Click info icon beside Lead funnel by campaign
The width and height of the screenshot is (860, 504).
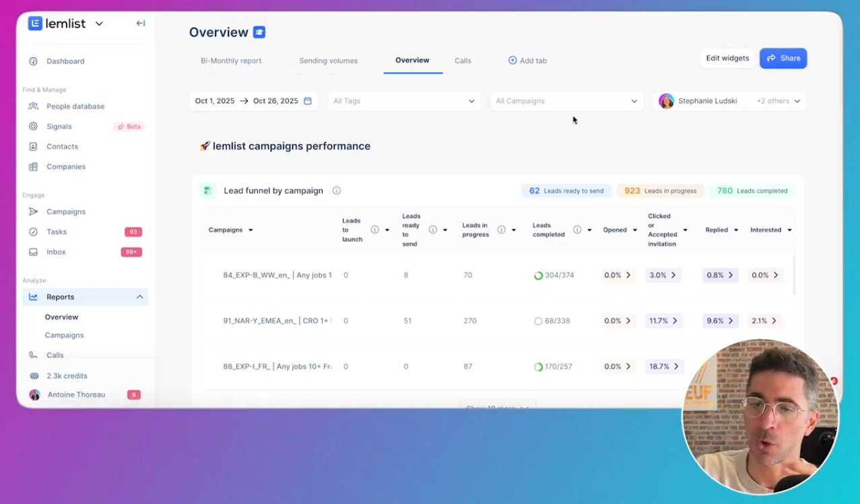(x=337, y=190)
